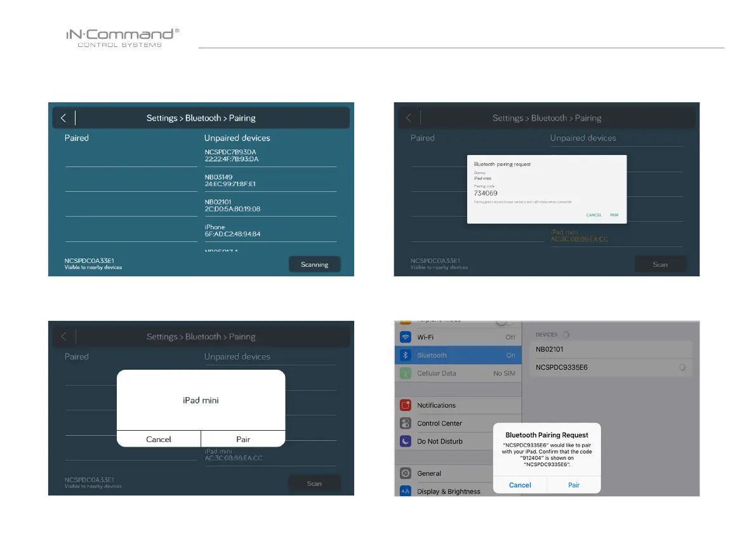756x533 pixels.
Task: Click Unpaired devices heading in top-left screen
Action: click(237, 138)
